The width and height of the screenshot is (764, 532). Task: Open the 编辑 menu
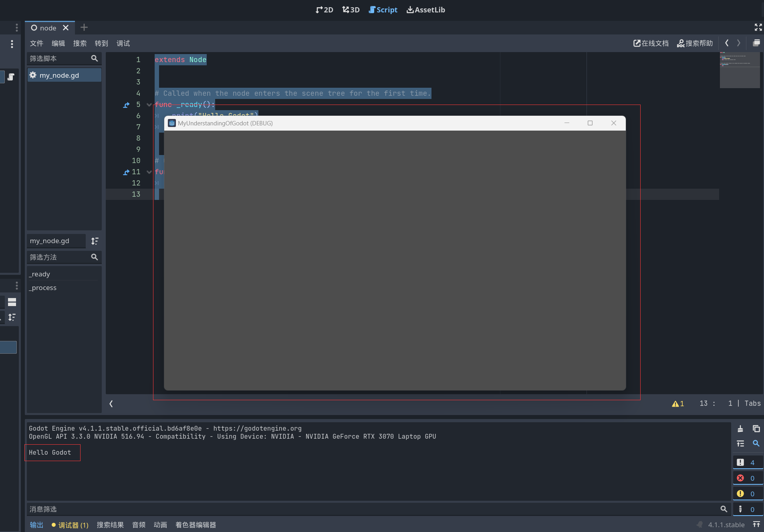click(x=58, y=43)
